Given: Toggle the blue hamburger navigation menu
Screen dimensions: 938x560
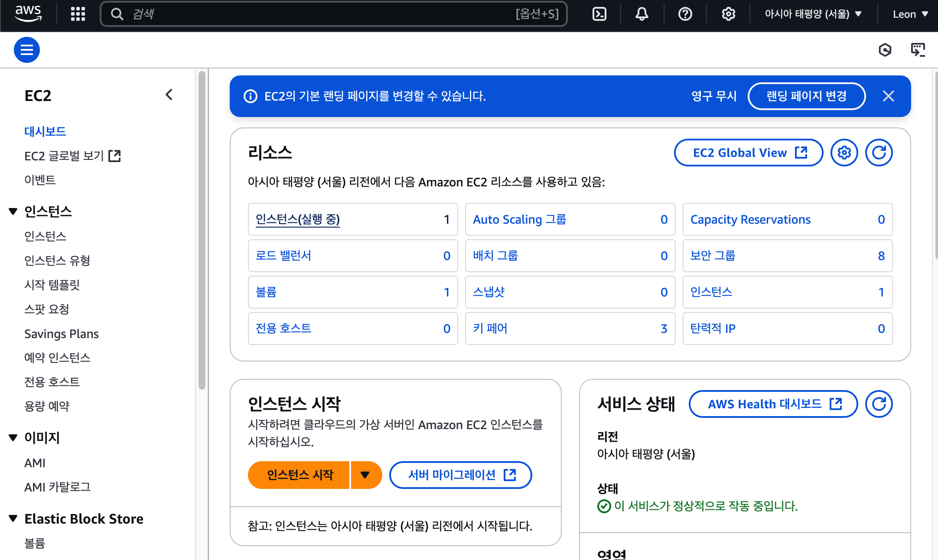Looking at the screenshot, I should 27,50.
